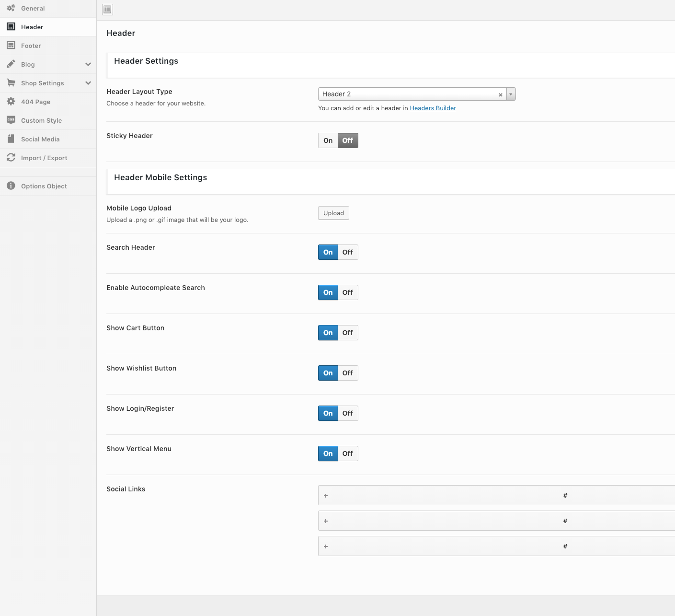Open the Headers Builder link
The height and width of the screenshot is (616, 675).
click(x=433, y=108)
